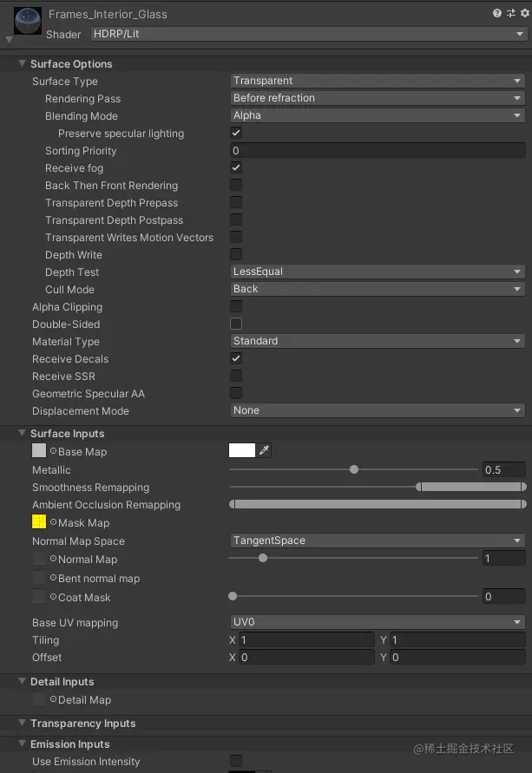532x773 pixels.
Task: Select the empty Detail Map texture slot
Action: tap(39, 699)
